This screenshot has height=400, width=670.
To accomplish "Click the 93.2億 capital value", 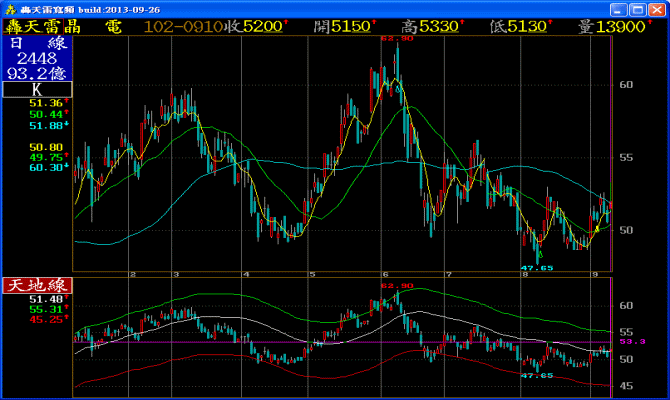I will coord(37,74).
